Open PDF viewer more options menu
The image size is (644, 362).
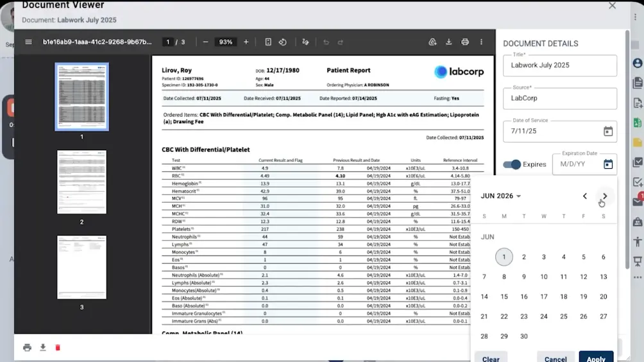(x=481, y=42)
